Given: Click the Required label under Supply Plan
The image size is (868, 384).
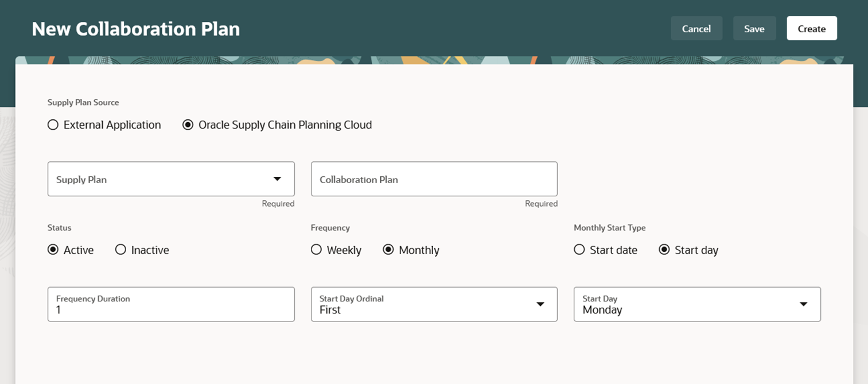Looking at the screenshot, I should pyautogui.click(x=278, y=203).
